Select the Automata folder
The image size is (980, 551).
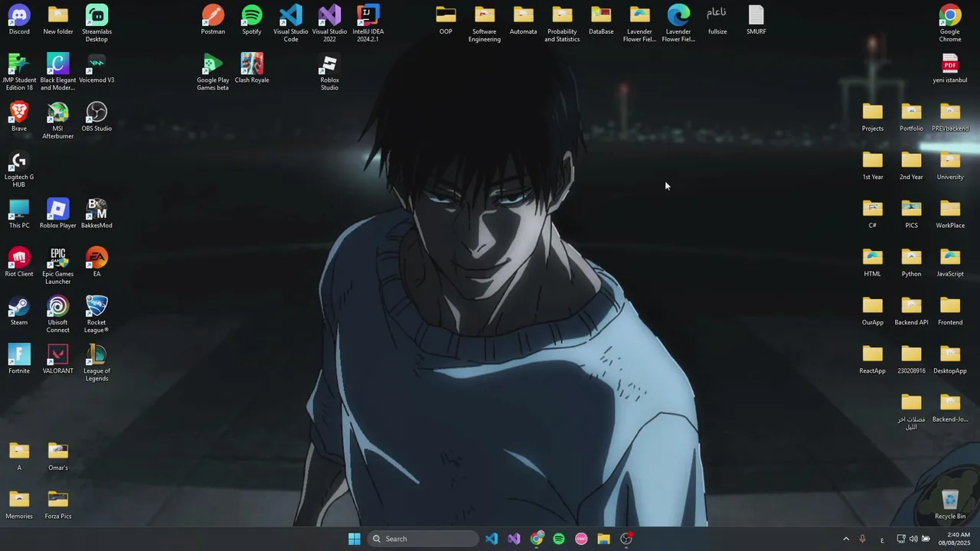click(524, 20)
